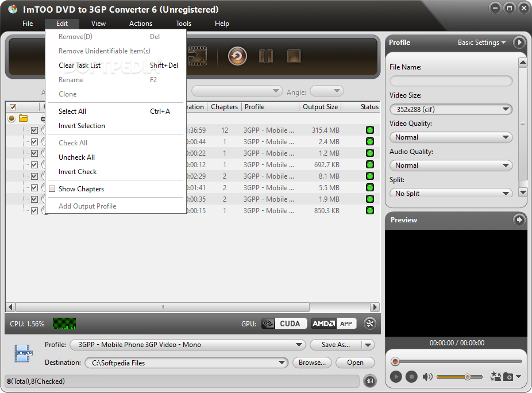Click green status indicator for 850.3 KB row
Viewport: 532px width, 393px height.
point(370,210)
